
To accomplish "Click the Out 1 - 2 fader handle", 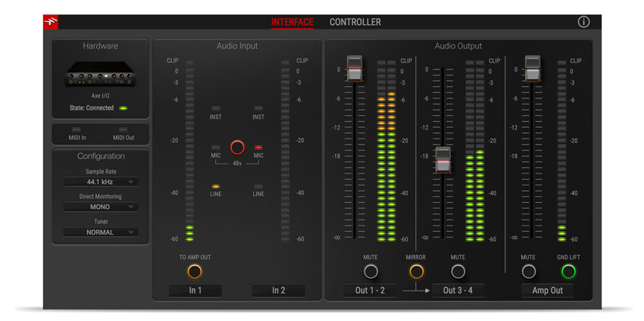I will pos(355,69).
